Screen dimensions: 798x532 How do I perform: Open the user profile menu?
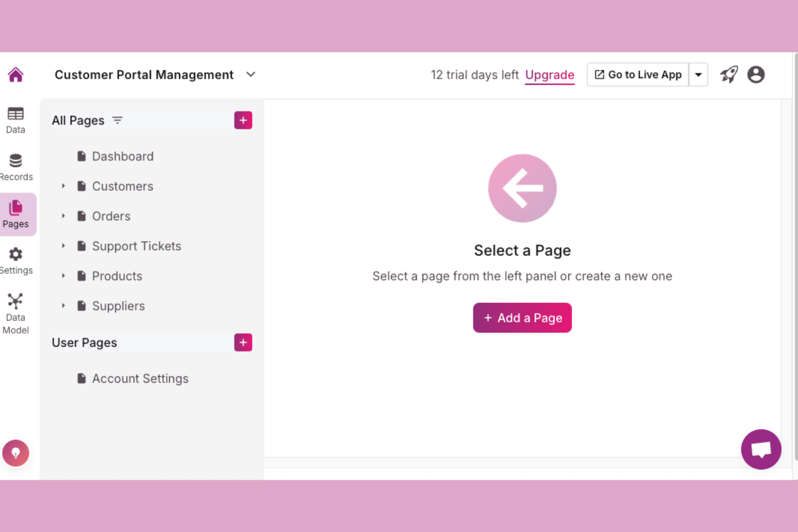tap(756, 74)
